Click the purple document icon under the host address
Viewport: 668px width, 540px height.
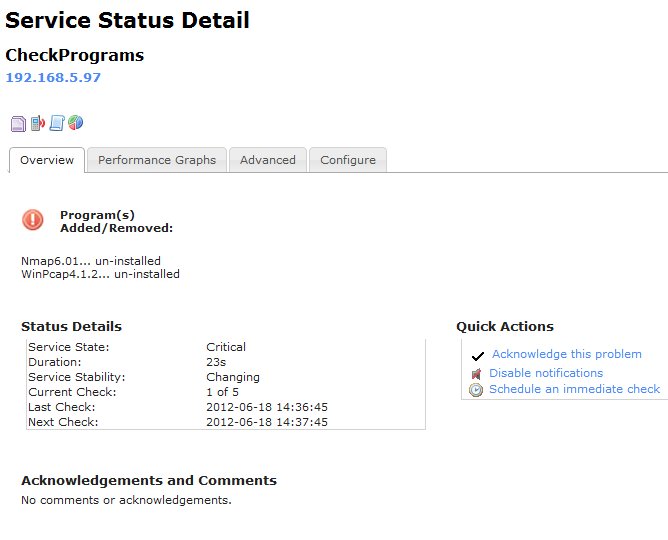tap(18, 124)
